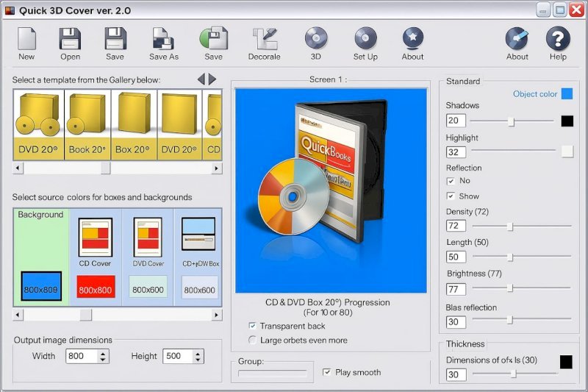588x392 pixels.
Task: Select the Large orbets even more option
Action: (253, 340)
